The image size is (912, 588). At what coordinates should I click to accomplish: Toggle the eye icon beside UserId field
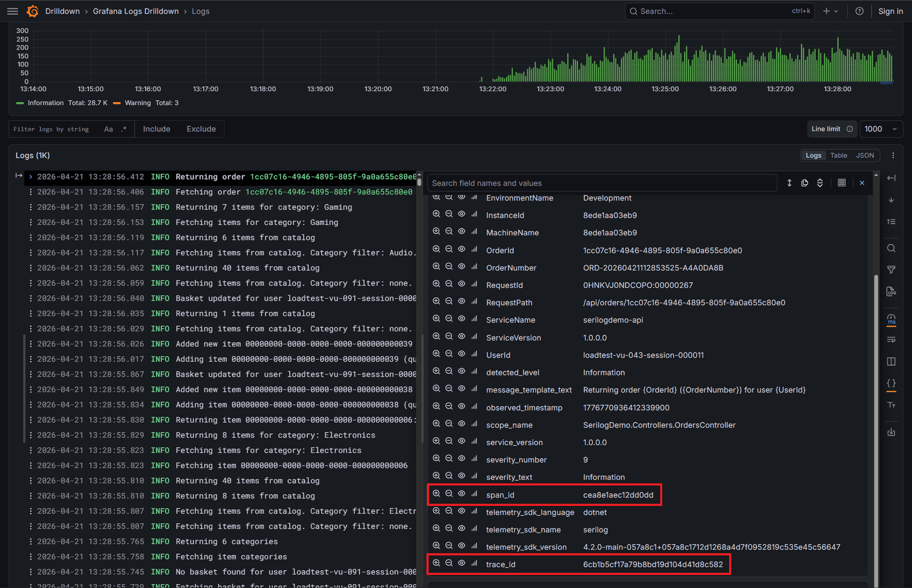click(x=461, y=353)
